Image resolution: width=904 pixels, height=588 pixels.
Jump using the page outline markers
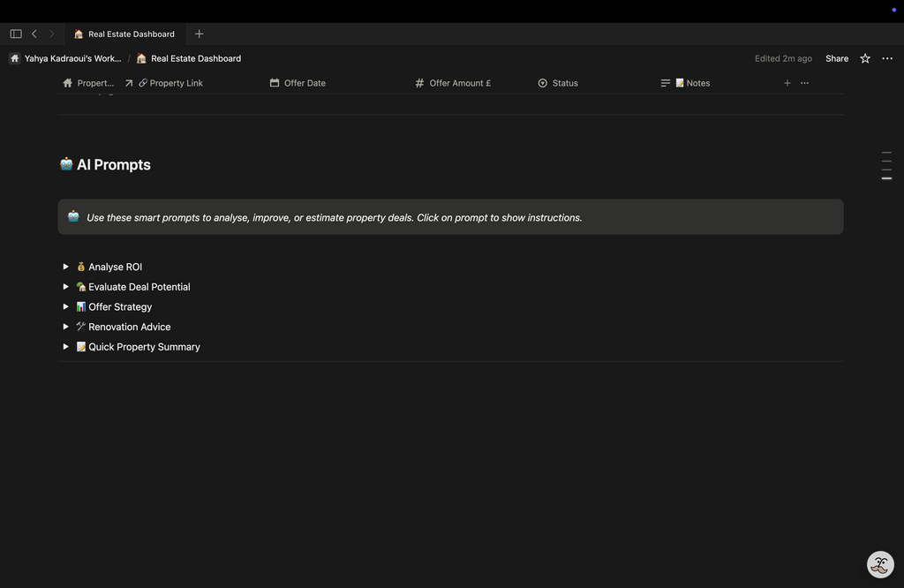(886, 165)
